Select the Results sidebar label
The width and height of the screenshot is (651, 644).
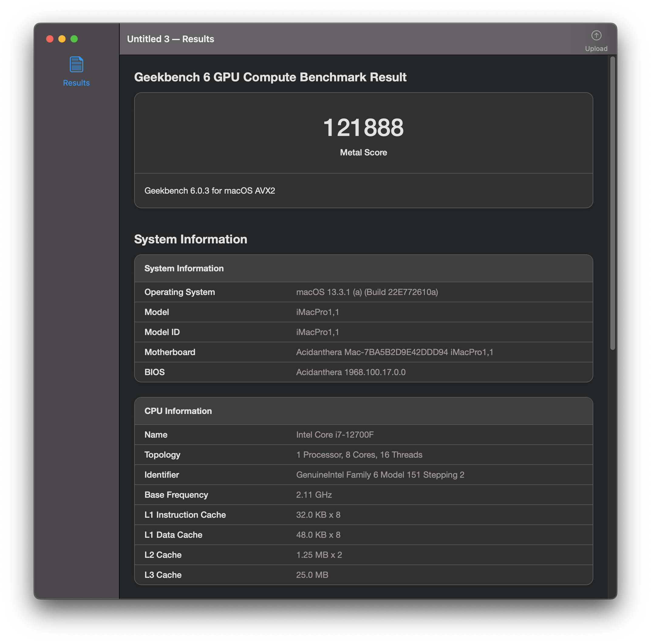coord(76,83)
